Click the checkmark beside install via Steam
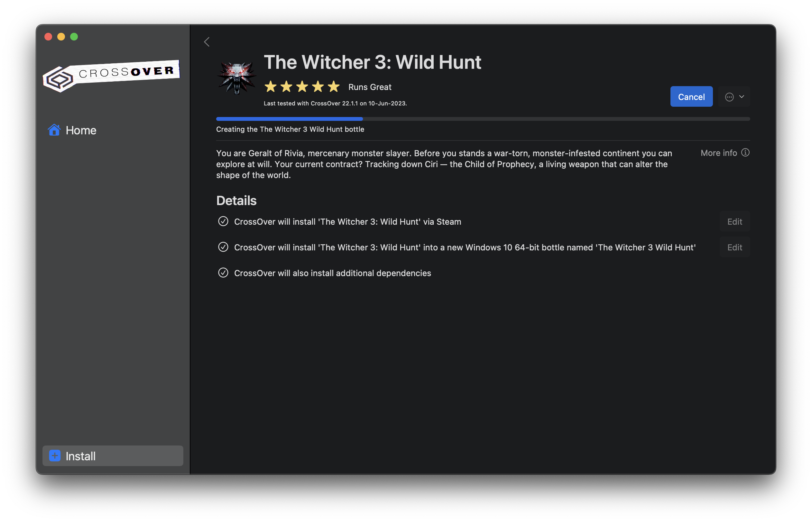This screenshot has width=812, height=522. coord(223,221)
